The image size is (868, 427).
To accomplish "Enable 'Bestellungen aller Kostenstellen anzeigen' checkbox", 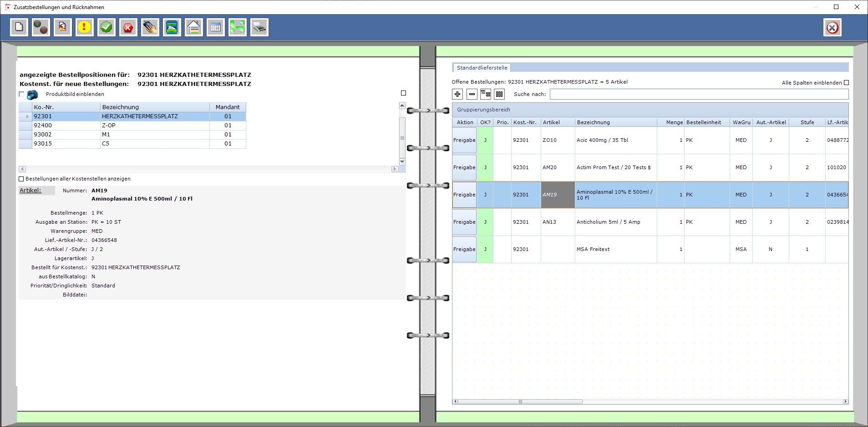I will [21, 179].
